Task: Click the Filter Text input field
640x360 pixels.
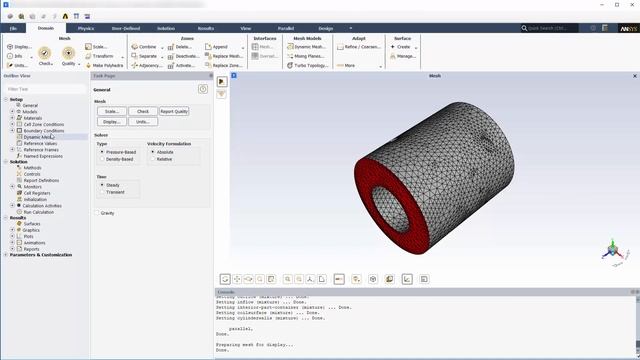Action: 45,89
